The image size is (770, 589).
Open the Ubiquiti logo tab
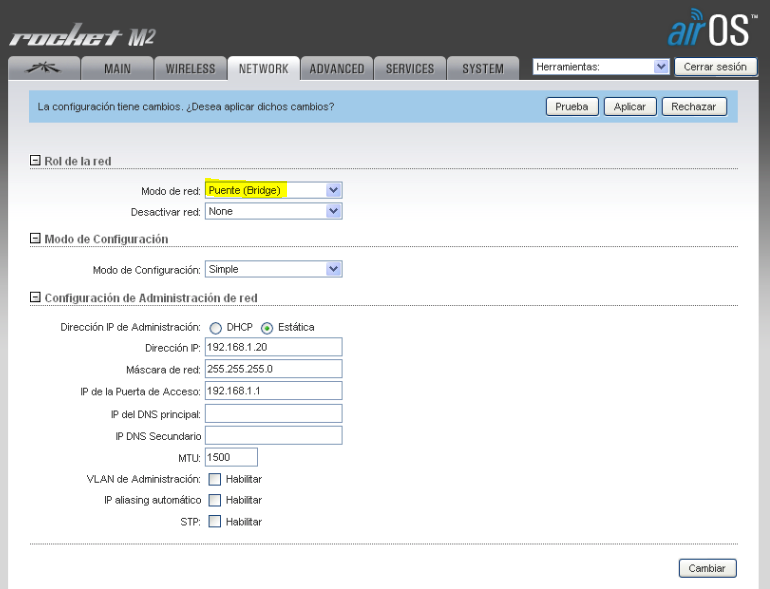[x=44, y=68]
